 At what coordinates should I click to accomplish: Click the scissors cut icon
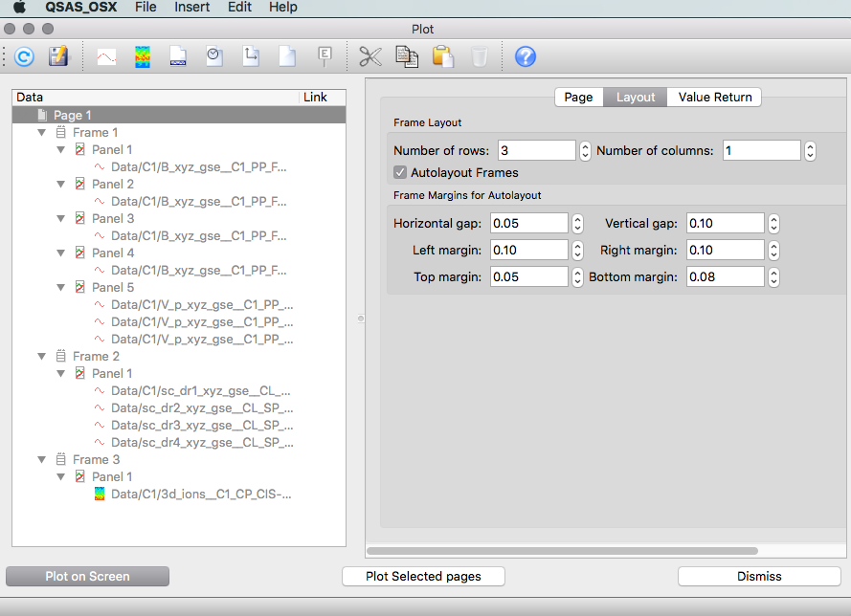coord(370,57)
